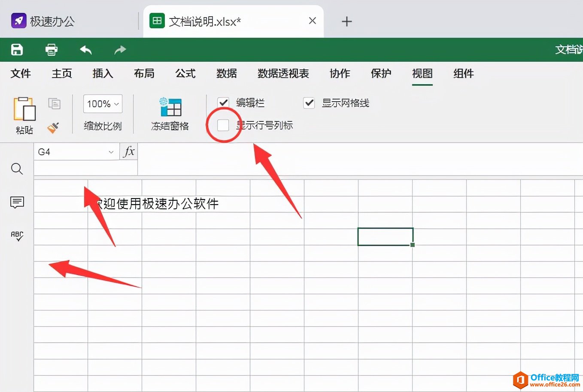
Task: Select the search magnifier in the left sidebar
Action: (17, 169)
